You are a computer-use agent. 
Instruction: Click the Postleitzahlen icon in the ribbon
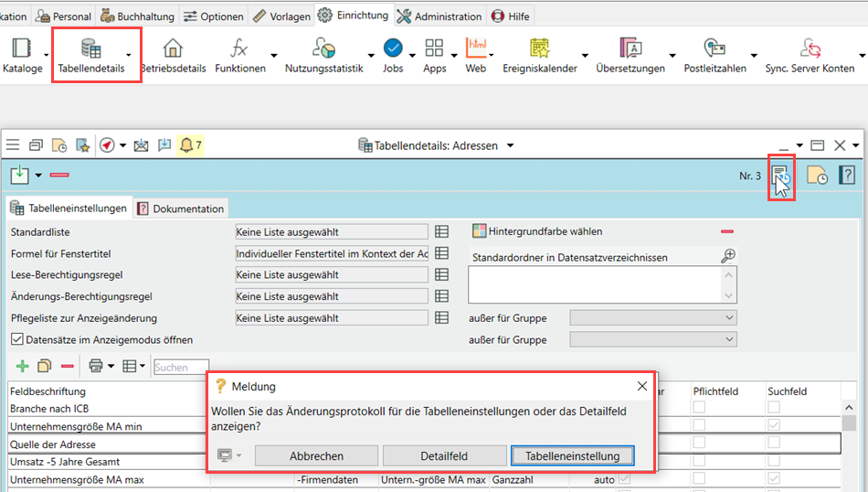(x=715, y=48)
